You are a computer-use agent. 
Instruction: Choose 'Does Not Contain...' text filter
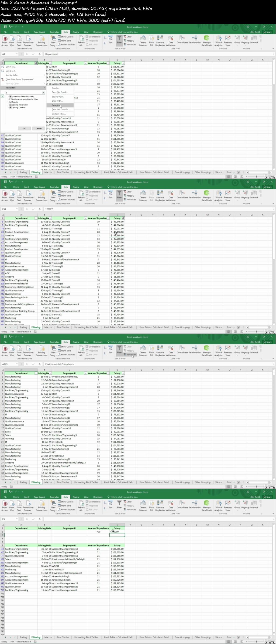point(61,109)
